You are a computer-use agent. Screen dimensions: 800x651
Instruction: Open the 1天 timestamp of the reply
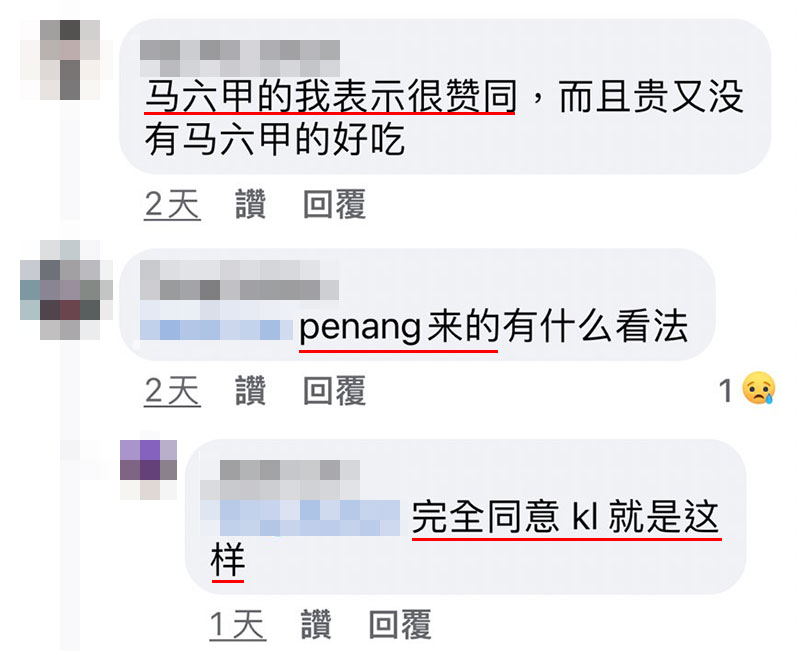238,625
